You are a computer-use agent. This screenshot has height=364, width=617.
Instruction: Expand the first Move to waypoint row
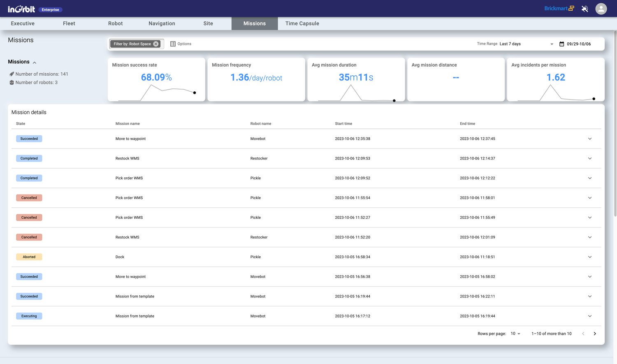click(x=589, y=139)
